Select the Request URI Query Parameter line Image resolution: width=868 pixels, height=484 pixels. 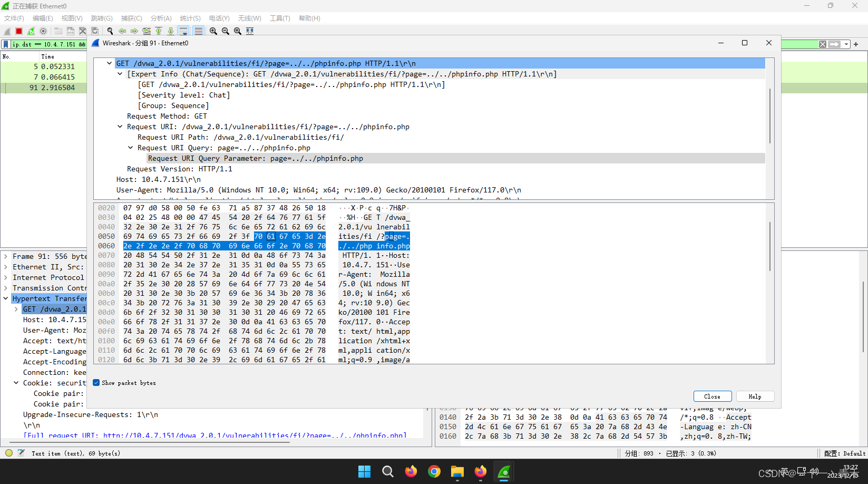pyautogui.click(x=456, y=158)
